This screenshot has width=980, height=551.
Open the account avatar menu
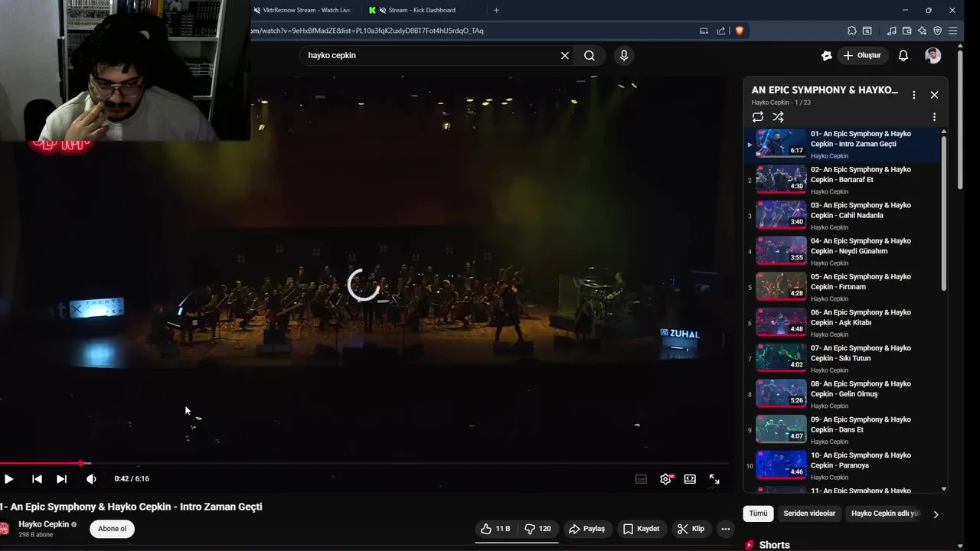tap(933, 56)
